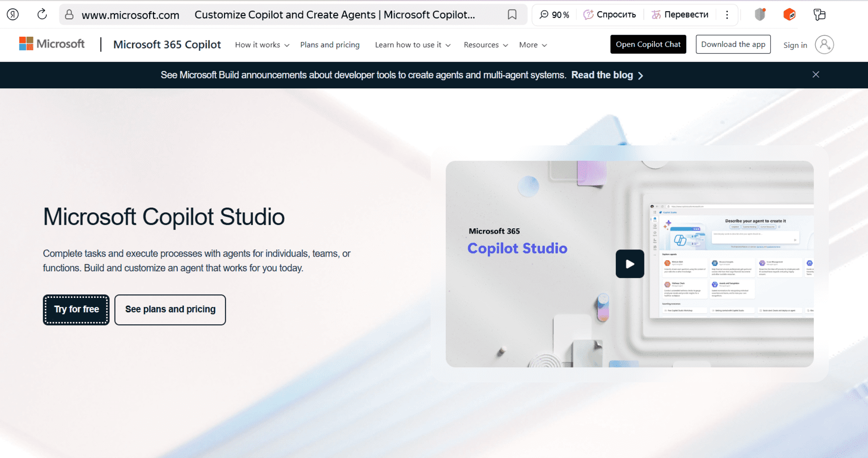The width and height of the screenshot is (868, 458).
Task: Click the browser reload icon
Action: pos(42,14)
